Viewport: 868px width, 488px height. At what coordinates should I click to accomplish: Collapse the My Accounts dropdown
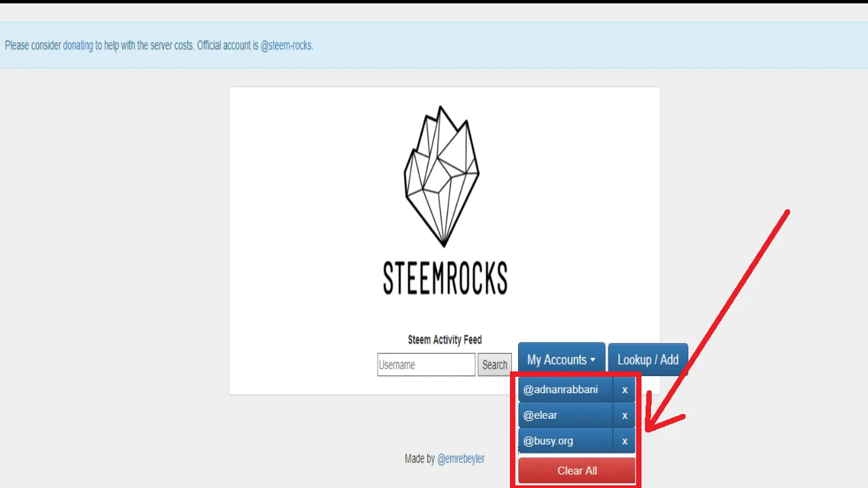coord(561,360)
